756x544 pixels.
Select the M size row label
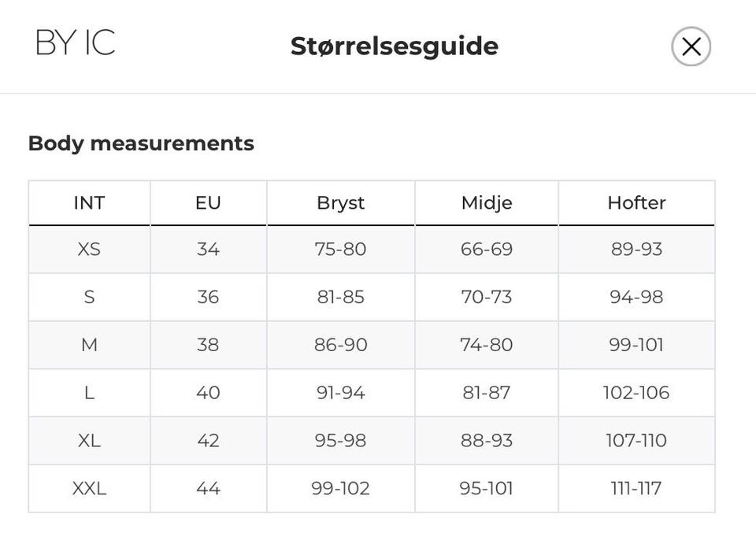[89, 345]
